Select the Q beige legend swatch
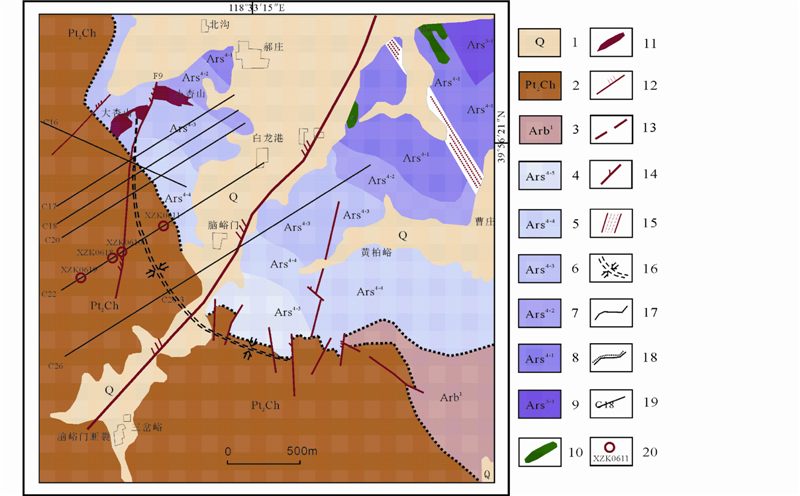 point(541,43)
